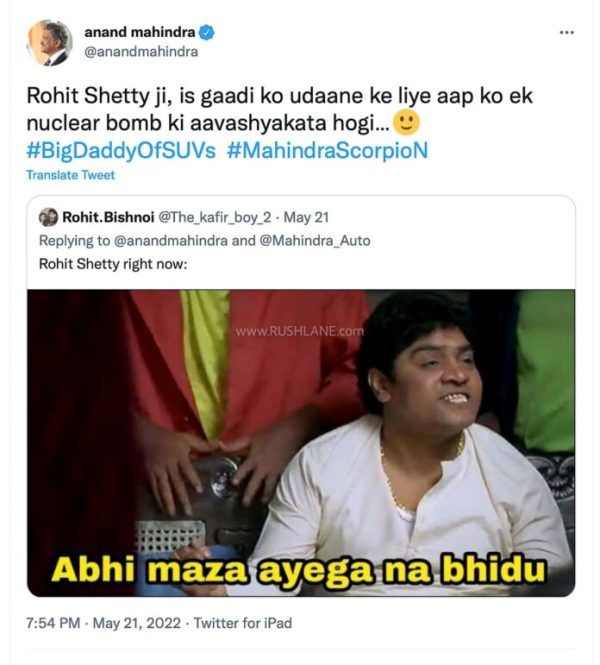This screenshot has height=665, width=600.
Task: Click the 7:54 PM · May 21, 2022 timestamp
Action: pos(103,623)
